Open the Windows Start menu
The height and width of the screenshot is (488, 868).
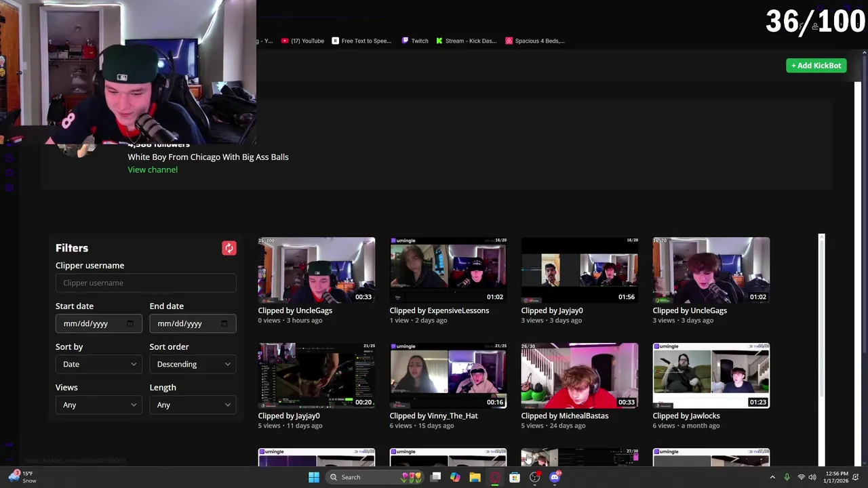pyautogui.click(x=314, y=477)
